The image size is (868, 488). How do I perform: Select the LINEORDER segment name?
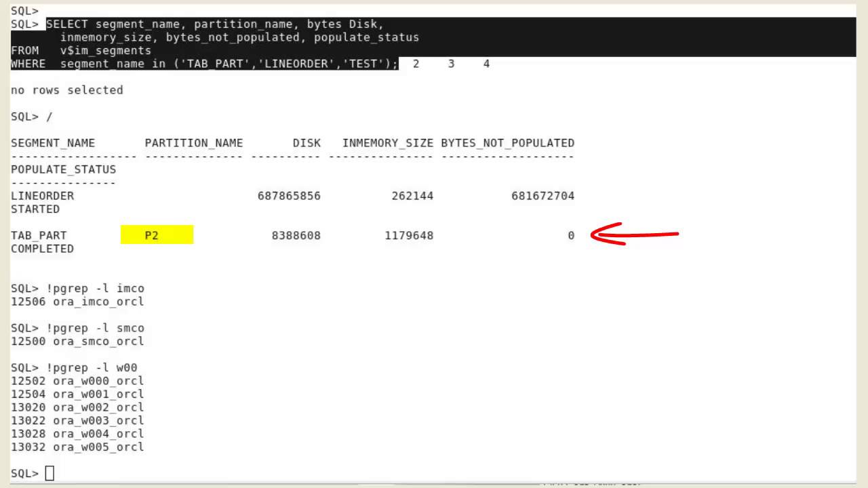(42, 196)
